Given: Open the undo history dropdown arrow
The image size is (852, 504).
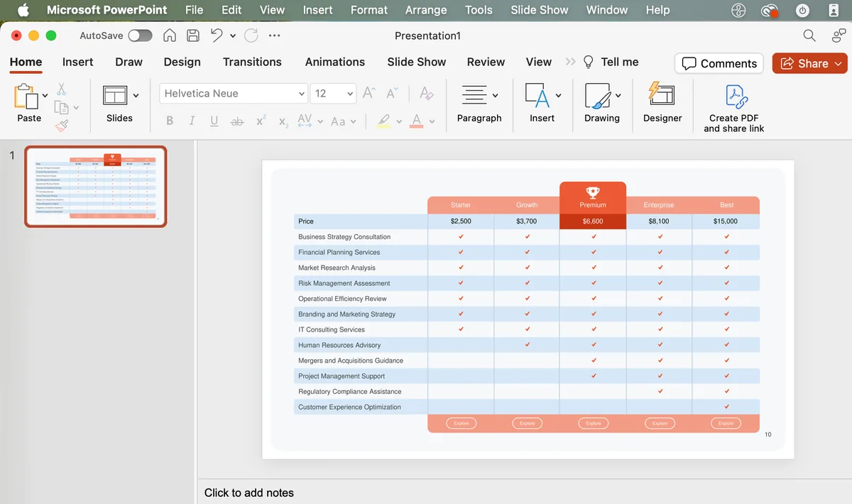Looking at the screenshot, I should pos(232,35).
